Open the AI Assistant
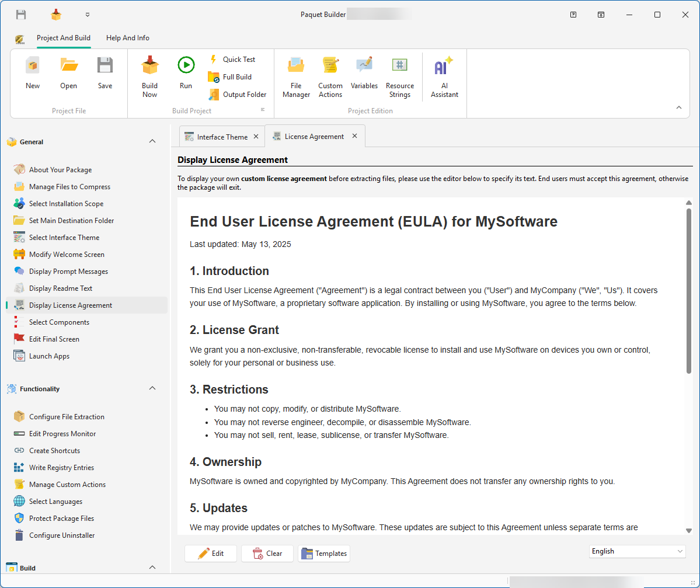The image size is (700, 588). (x=444, y=76)
